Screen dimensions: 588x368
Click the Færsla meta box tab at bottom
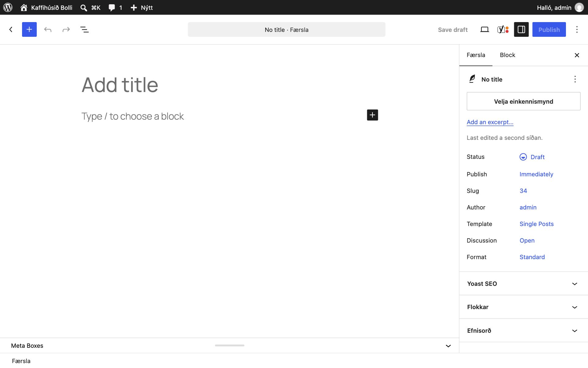(21, 361)
